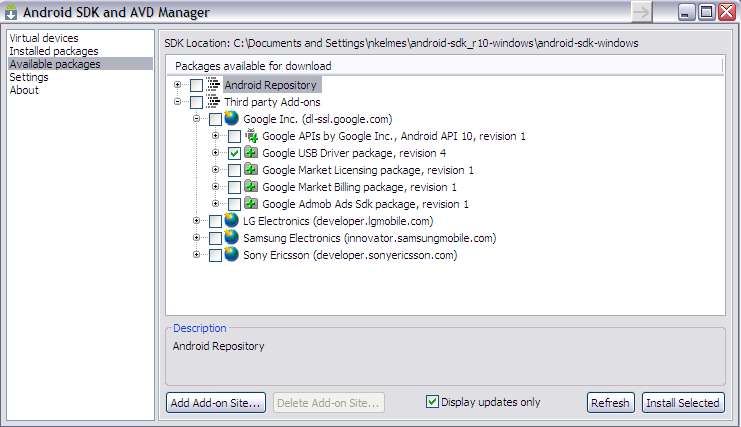741x427 pixels.
Task: Uncheck the Google USB Driver package checkbox
Action: pos(234,153)
